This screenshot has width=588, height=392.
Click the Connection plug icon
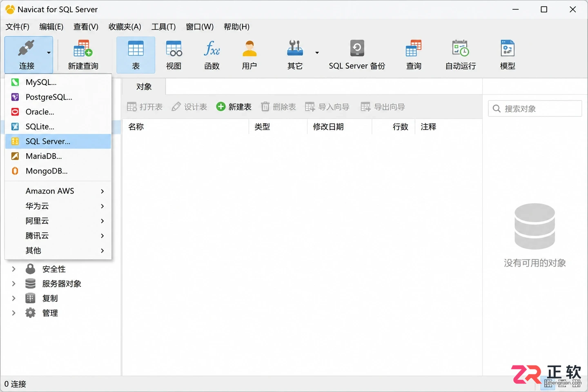coord(26,49)
